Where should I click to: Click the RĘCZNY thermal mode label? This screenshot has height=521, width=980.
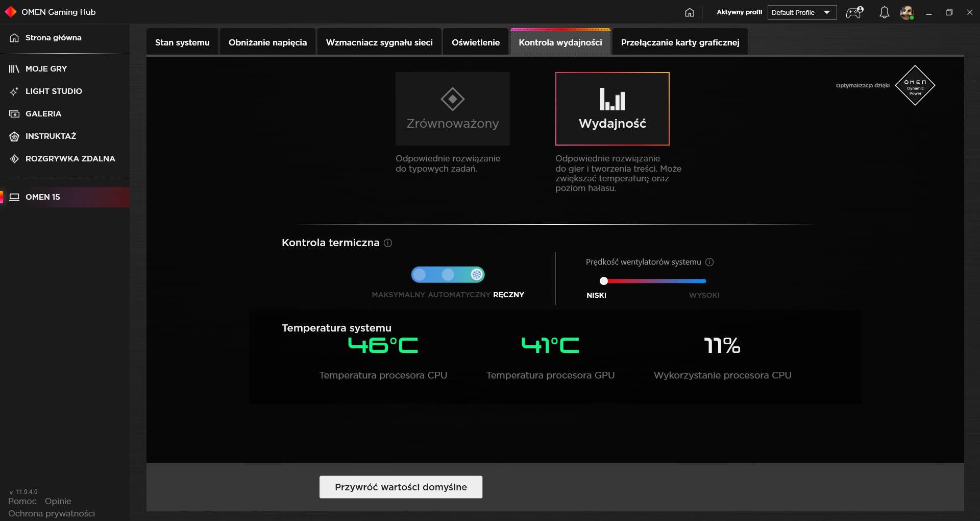tap(508, 295)
